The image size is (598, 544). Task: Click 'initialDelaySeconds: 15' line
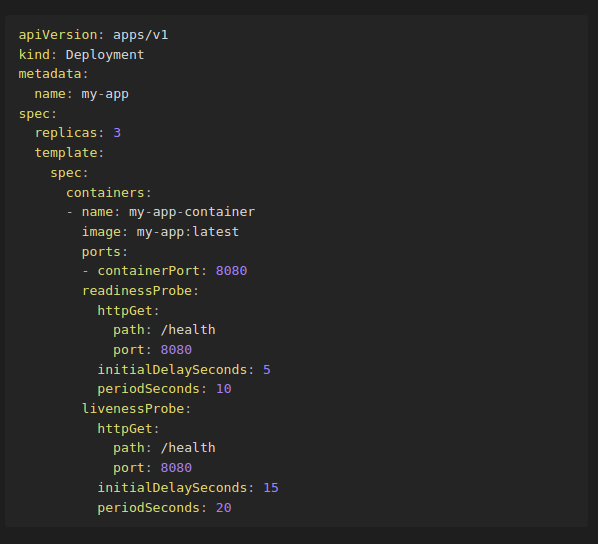point(188,488)
